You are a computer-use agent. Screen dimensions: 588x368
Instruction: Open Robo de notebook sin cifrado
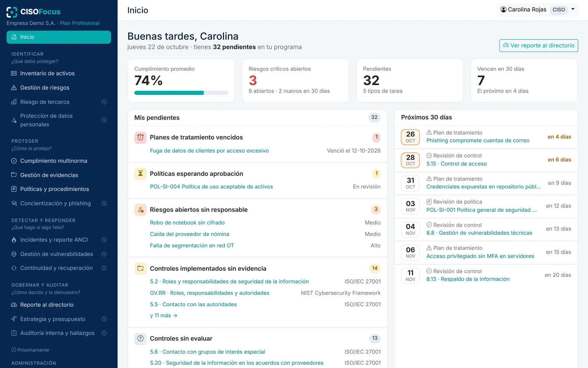point(187,223)
